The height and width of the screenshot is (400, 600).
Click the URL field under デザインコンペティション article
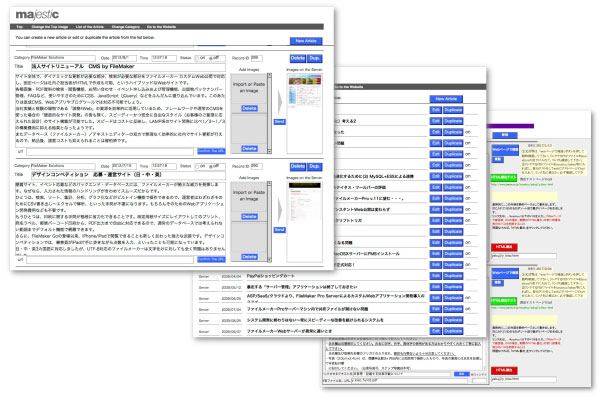[x=110, y=260]
